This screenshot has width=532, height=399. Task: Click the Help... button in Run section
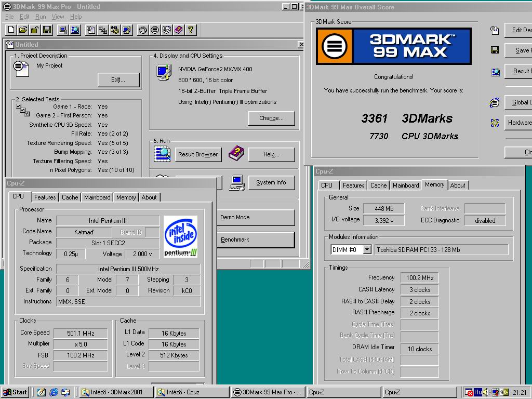tap(271, 154)
